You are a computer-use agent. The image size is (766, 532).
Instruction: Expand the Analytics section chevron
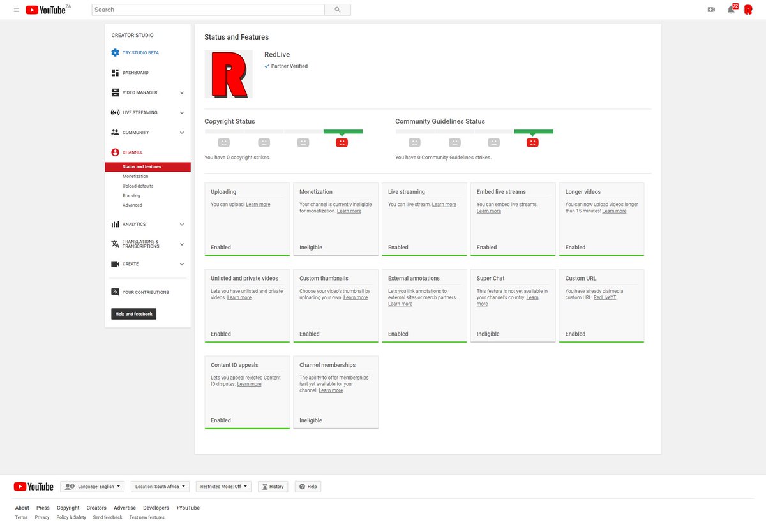[x=182, y=225]
